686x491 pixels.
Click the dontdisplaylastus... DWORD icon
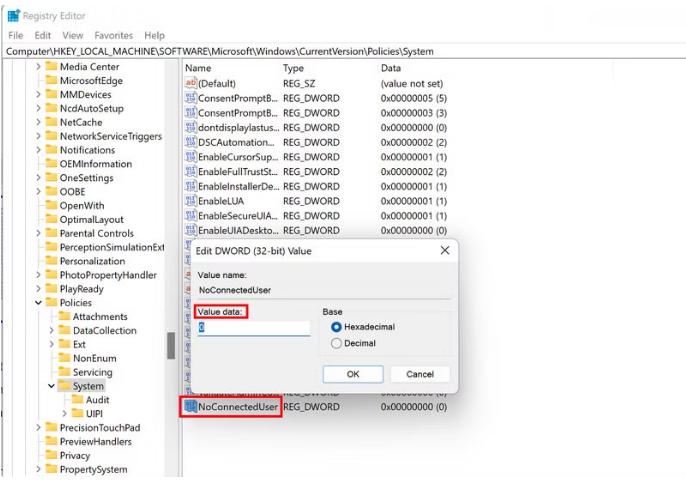pyautogui.click(x=191, y=127)
